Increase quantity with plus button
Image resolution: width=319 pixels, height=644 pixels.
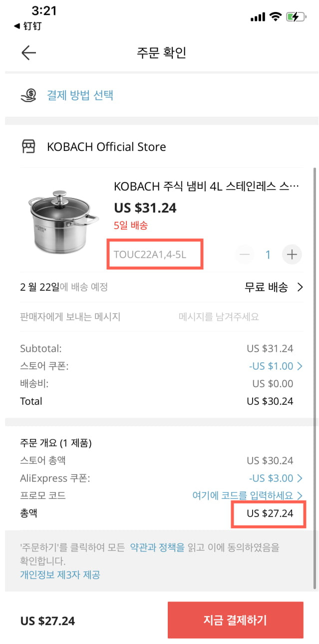[x=292, y=255]
